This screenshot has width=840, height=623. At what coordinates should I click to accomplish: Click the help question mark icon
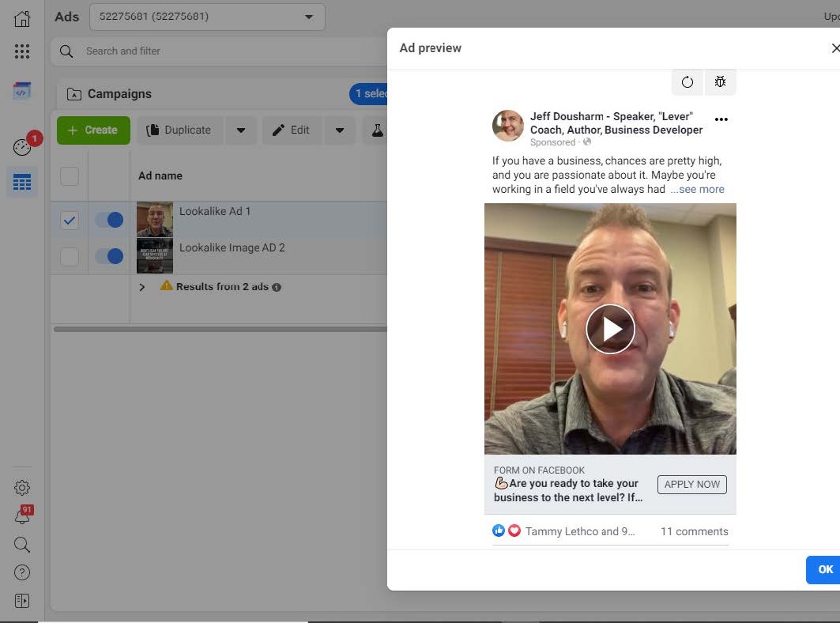[x=22, y=572]
